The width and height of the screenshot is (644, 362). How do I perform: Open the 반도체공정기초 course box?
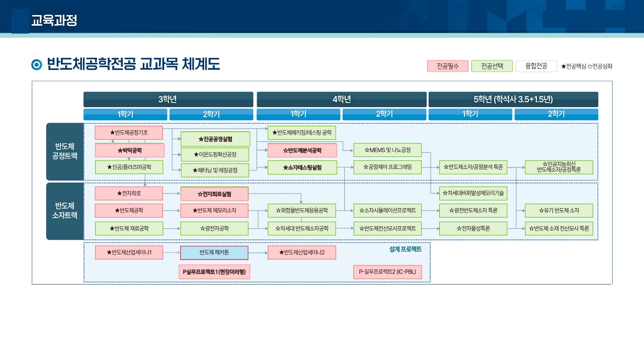129,133
